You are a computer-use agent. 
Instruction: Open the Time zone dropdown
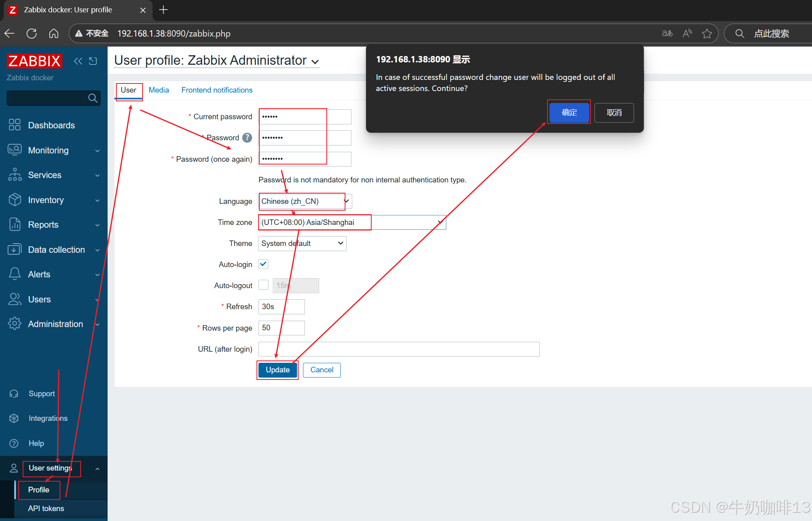(x=352, y=222)
